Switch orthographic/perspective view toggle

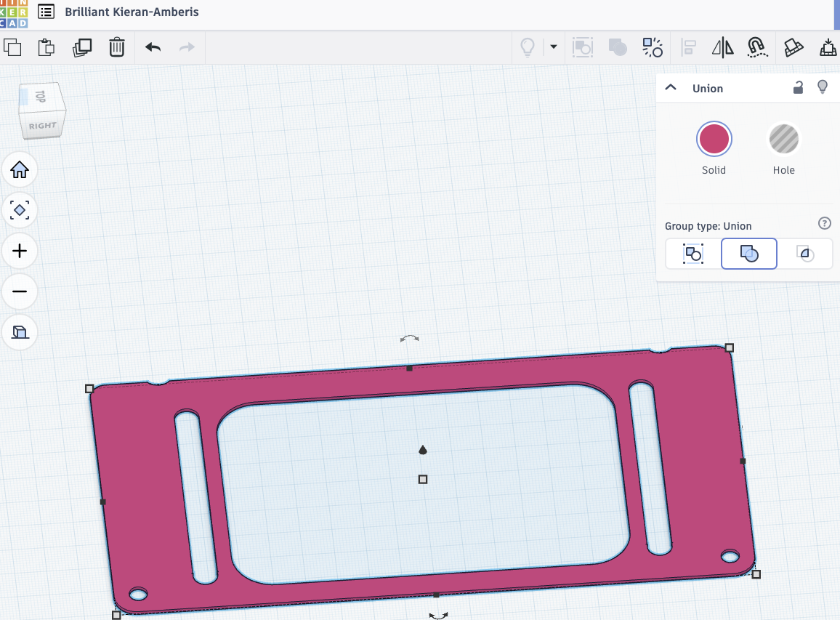(20, 332)
